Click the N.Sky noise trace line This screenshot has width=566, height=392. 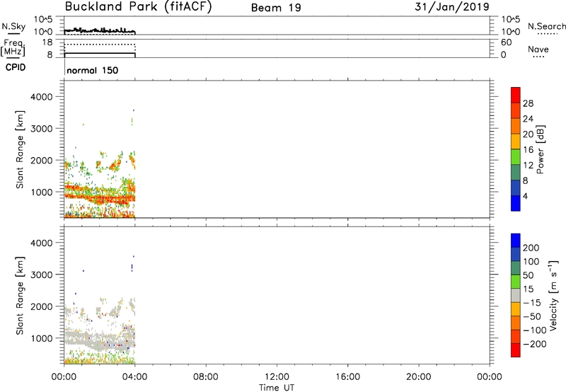click(x=100, y=30)
